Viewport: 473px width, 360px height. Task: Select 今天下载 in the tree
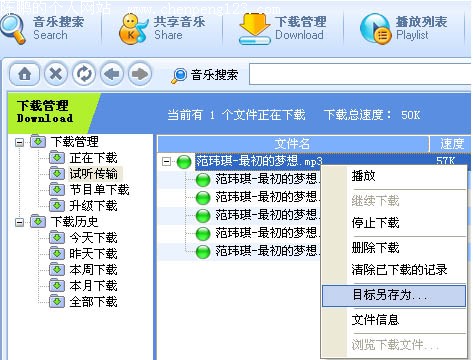[94, 238]
